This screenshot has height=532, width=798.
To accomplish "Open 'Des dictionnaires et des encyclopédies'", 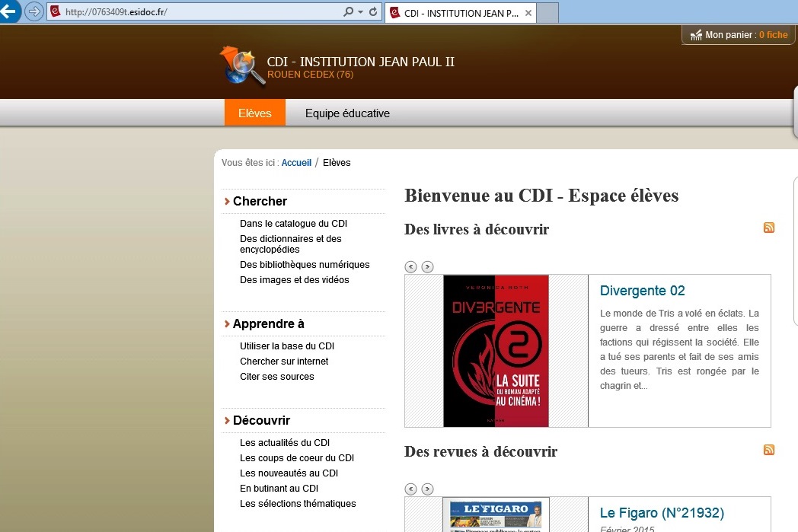I will tap(291, 244).
